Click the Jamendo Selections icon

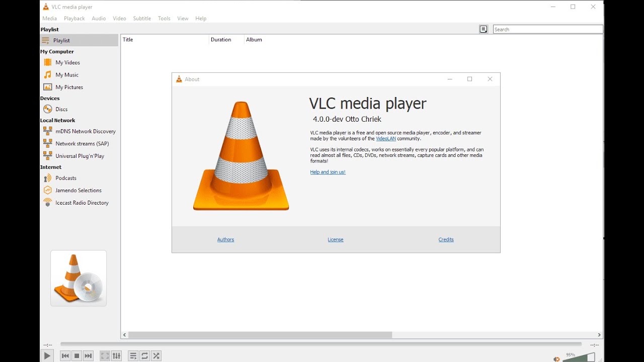[x=48, y=190]
